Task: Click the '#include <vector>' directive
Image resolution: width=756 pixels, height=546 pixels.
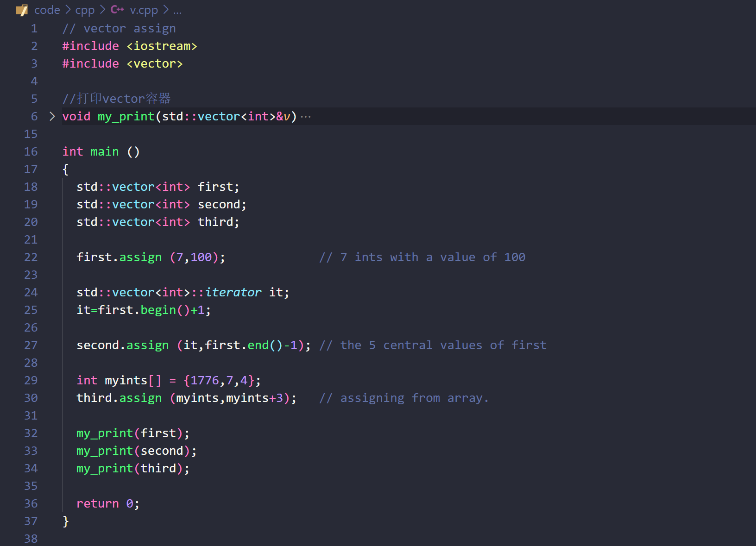Action: click(122, 63)
